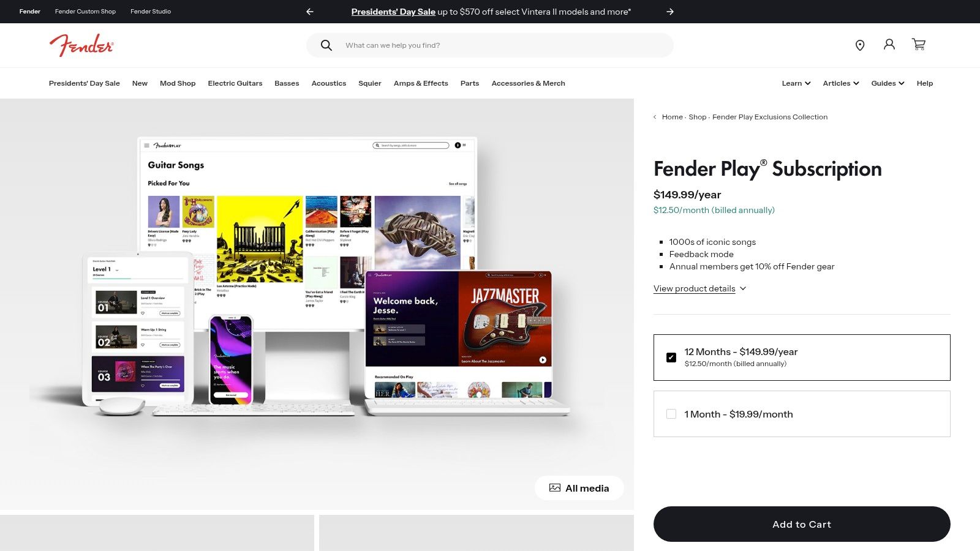Viewport: 980px width, 551px height.
Task: Expand the Learn dropdown menu
Action: click(x=796, y=83)
